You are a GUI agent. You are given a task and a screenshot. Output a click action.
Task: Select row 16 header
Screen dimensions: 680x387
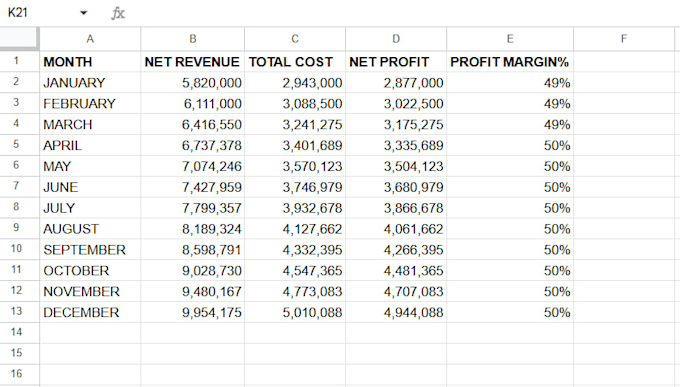(x=20, y=374)
